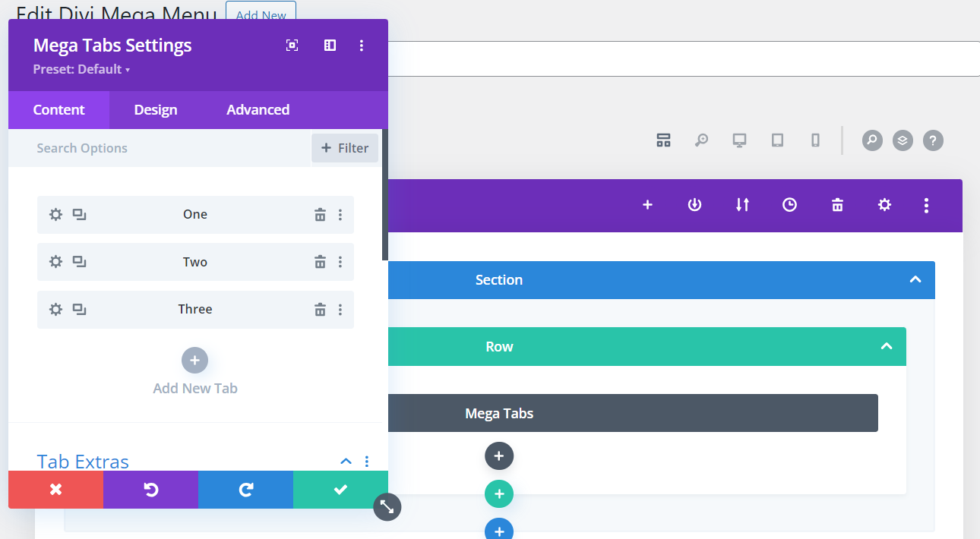Switch to the Advanced tab
The image size is (980, 539).
coord(257,109)
